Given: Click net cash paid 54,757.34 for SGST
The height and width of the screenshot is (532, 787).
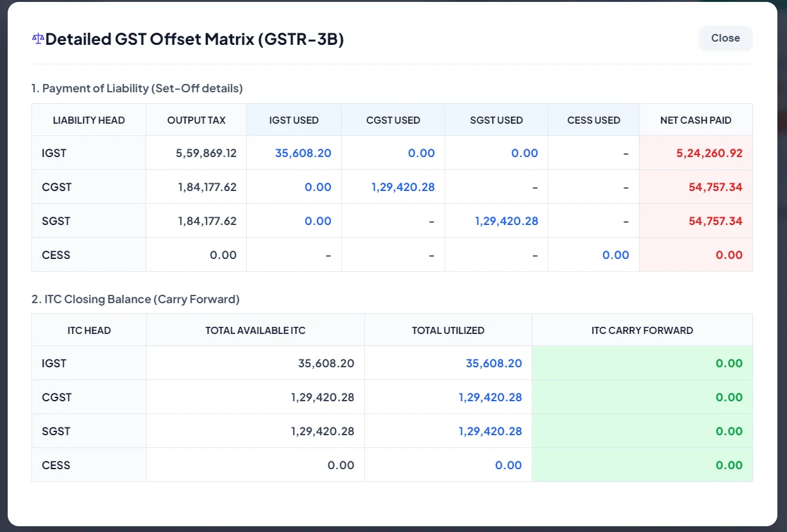Looking at the screenshot, I should tap(716, 221).
